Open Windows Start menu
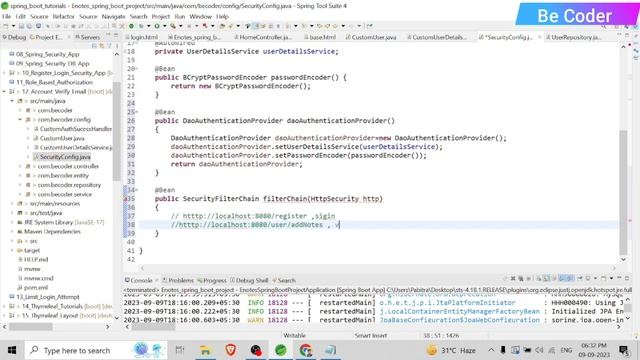Image resolution: width=640 pixels, height=360 pixels. [12, 350]
